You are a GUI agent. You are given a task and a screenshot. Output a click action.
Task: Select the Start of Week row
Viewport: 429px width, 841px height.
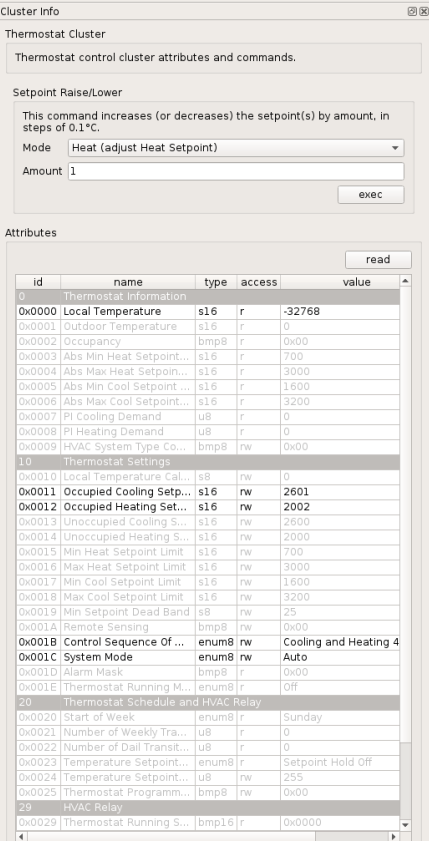(x=208, y=717)
